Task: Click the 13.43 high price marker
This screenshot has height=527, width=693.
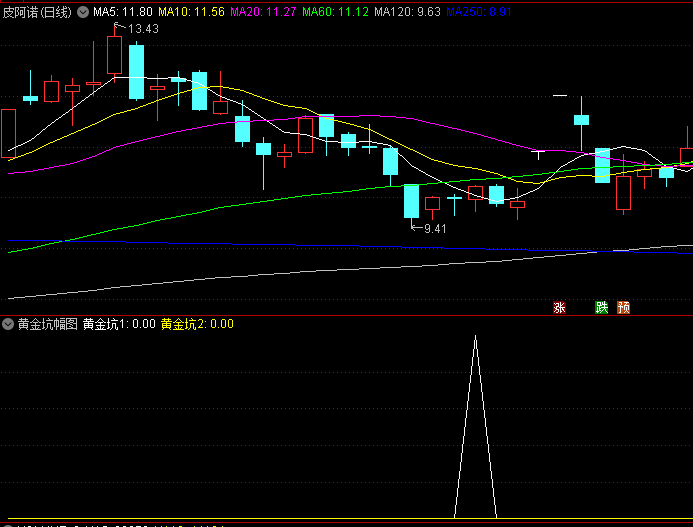Action: click(x=143, y=28)
